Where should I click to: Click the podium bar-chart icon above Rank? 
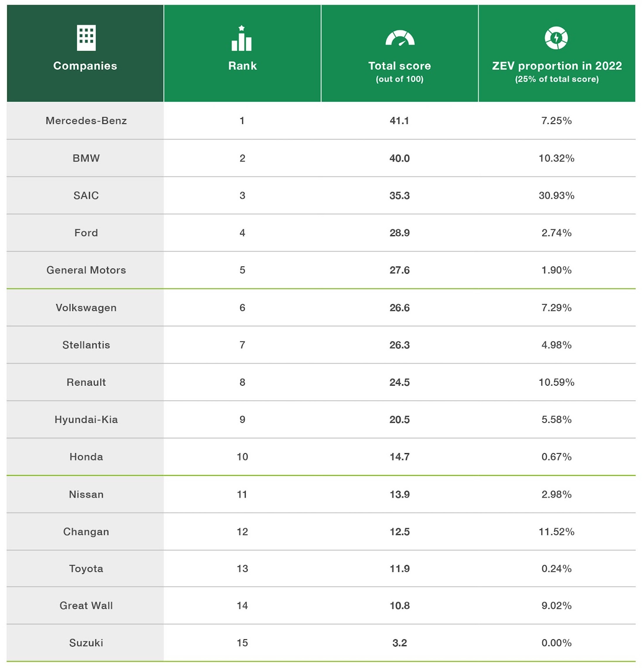[x=241, y=39]
